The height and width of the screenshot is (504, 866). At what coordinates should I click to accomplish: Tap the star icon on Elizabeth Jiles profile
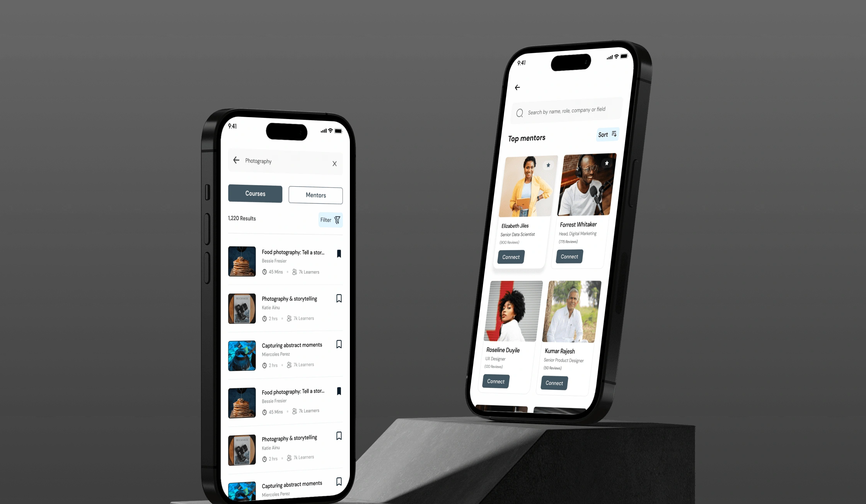pos(548,163)
